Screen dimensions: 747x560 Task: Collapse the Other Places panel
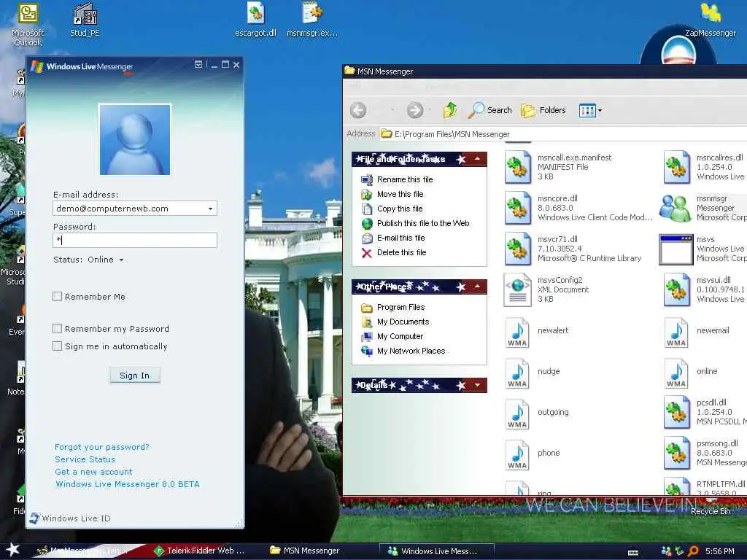click(x=477, y=286)
